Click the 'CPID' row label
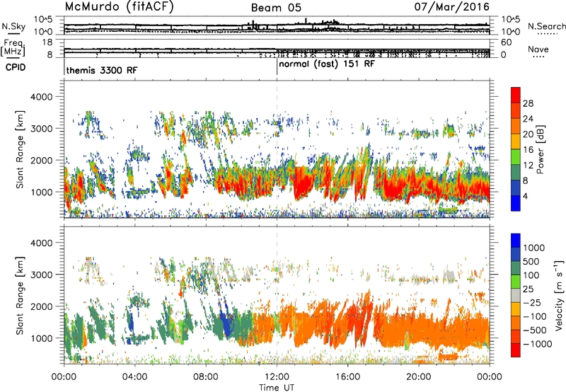 pos(16,67)
